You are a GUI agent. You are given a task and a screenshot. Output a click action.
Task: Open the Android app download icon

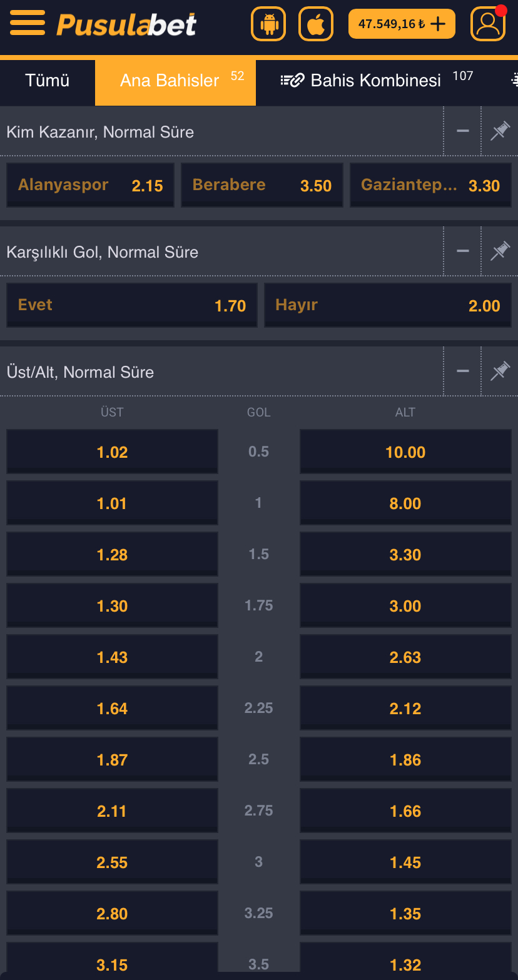tap(268, 23)
